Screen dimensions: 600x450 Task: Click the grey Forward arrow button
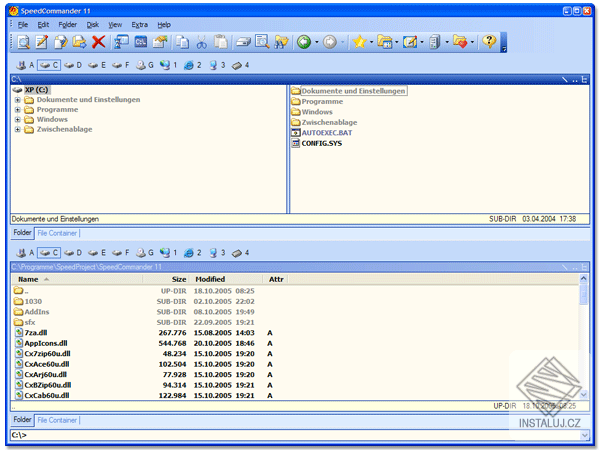click(x=330, y=42)
